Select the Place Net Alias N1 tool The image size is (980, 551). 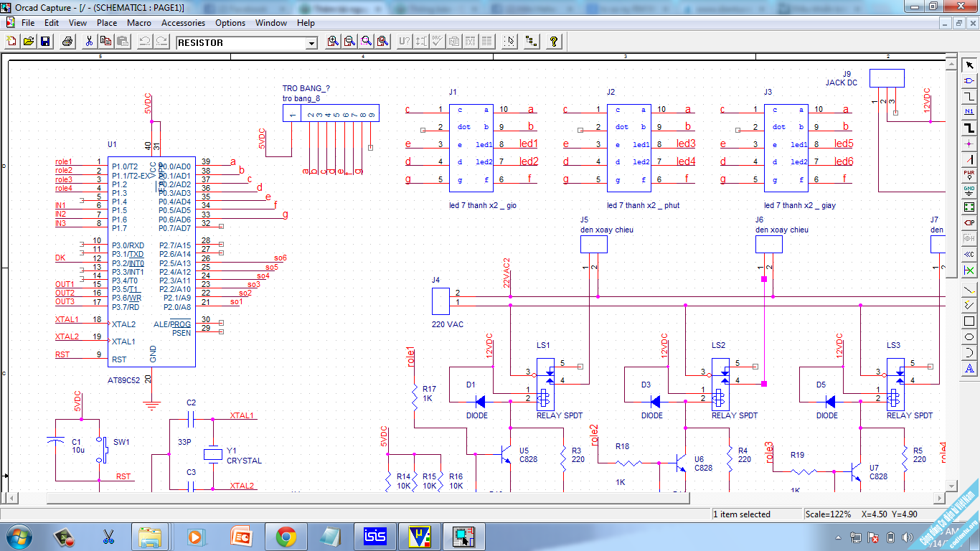[x=969, y=113]
